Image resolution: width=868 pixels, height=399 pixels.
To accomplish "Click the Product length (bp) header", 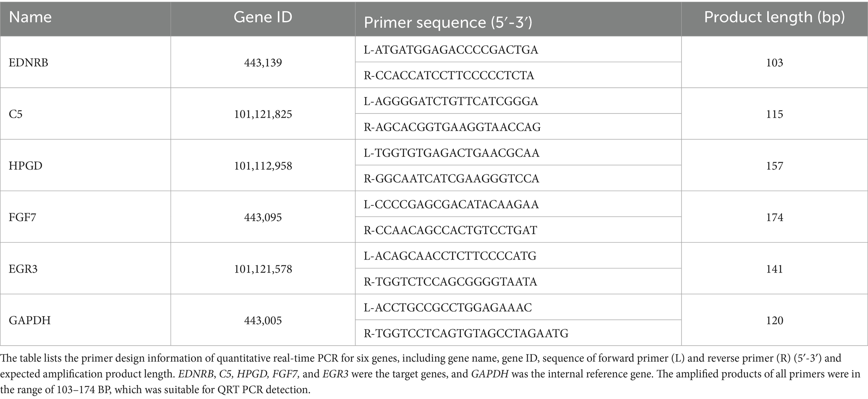I will [x=774, y=17].
